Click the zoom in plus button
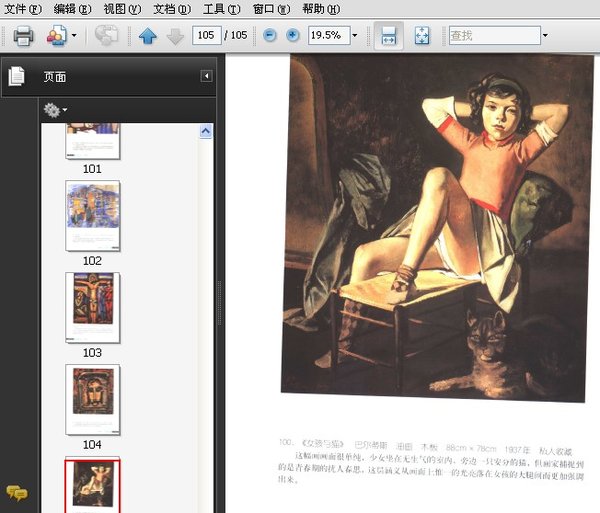600x513 pixels. pos(292,35)
